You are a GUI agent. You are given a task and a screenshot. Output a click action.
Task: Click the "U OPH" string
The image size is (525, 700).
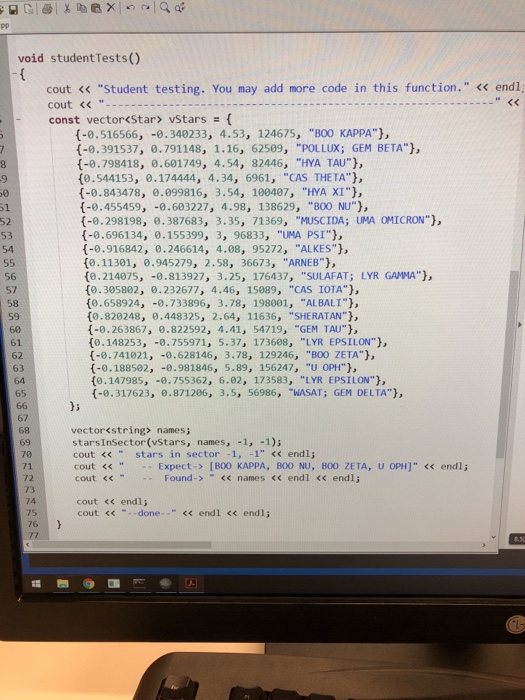click(325, 368)
